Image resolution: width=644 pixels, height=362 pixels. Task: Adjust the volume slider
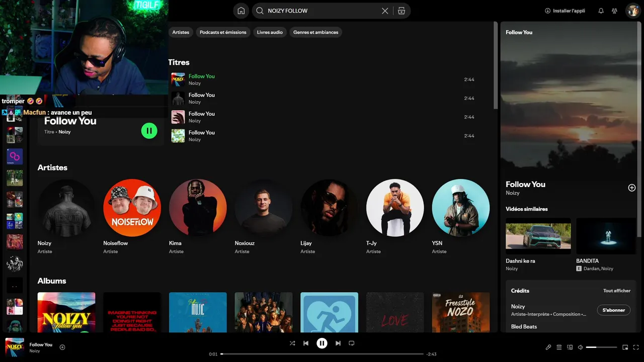pos(602,347)
